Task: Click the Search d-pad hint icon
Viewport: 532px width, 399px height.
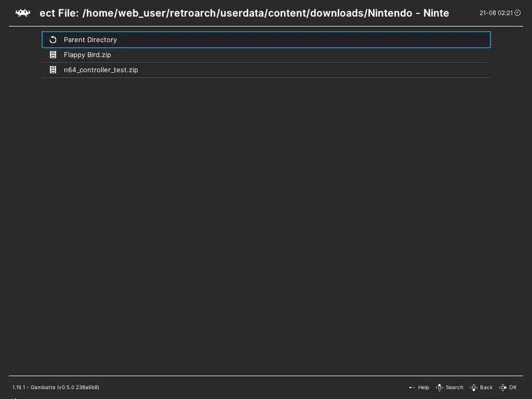Action: point(440,388)
